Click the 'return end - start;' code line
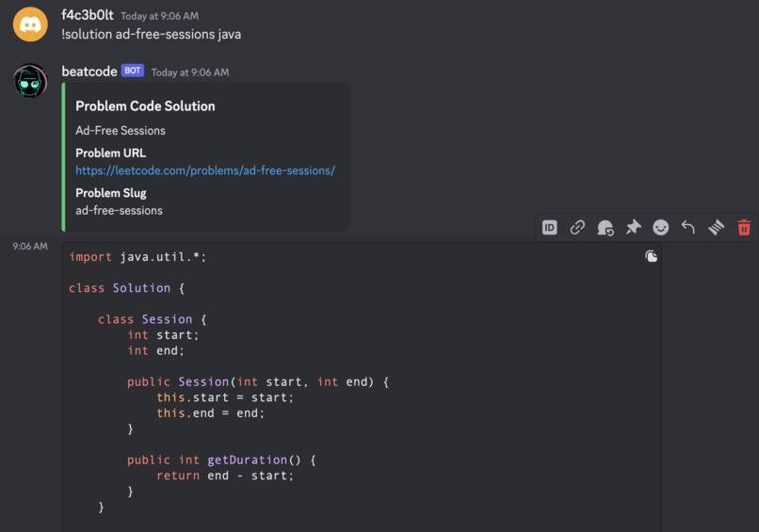 (x=225, y=476)
